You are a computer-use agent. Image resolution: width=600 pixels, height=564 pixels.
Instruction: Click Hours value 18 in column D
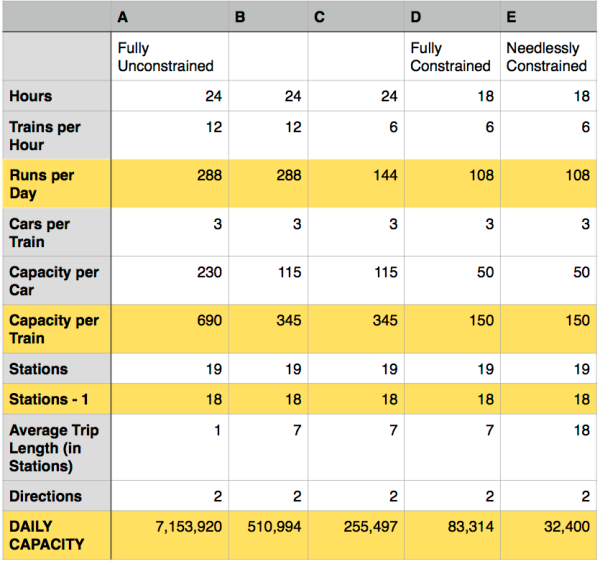point(486,96)
